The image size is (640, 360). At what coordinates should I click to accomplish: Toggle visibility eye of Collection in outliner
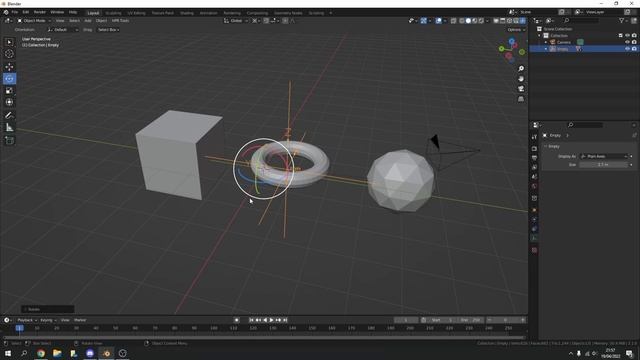627,36
